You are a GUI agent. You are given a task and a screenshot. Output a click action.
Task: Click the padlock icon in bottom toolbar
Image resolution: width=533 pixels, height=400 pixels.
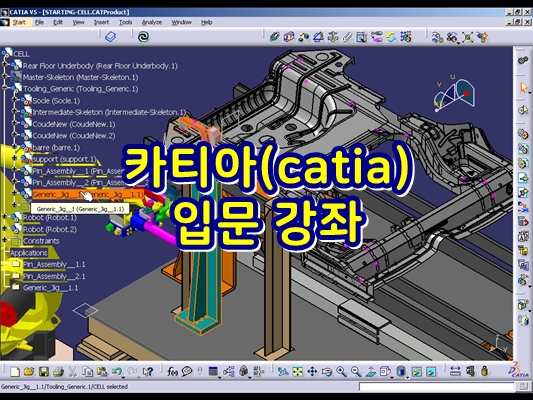point(243,371)
